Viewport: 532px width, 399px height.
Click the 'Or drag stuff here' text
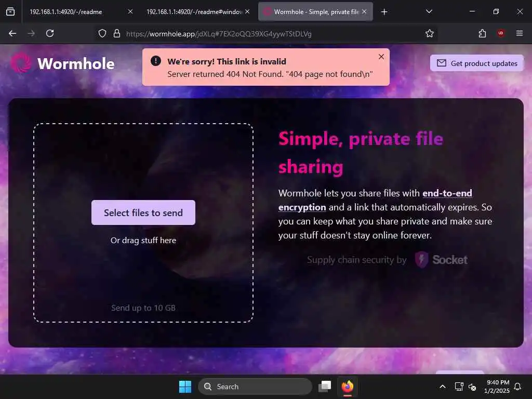click(x=143, y=241)
